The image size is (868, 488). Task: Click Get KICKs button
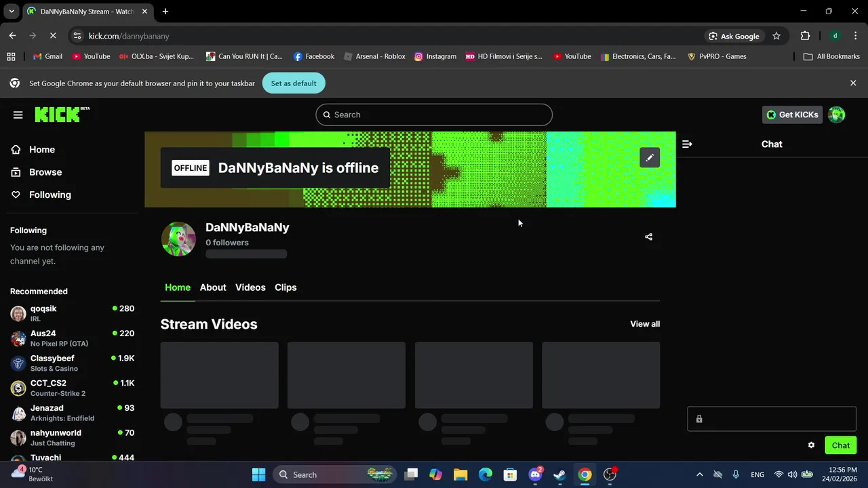(x=792, y=115)
